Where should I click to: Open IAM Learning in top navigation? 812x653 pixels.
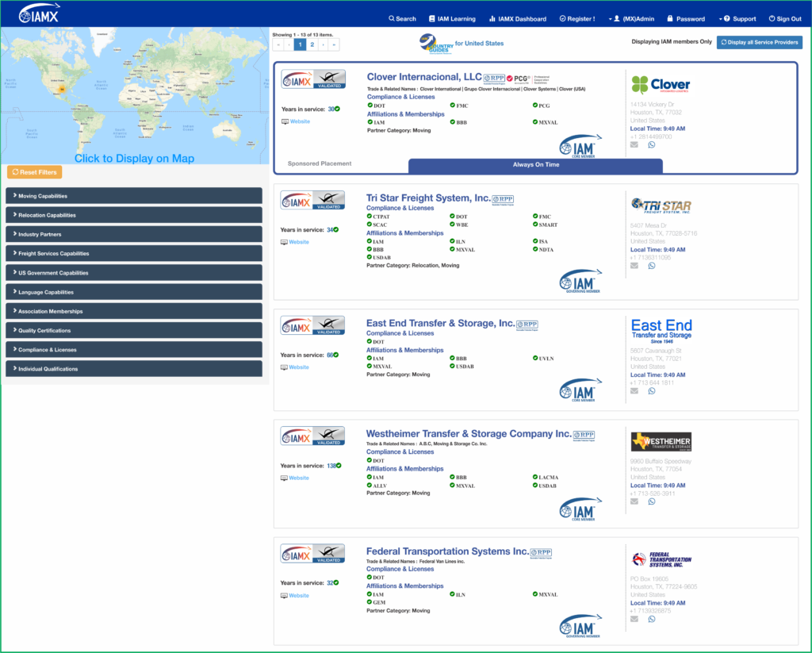click(452, 19)
